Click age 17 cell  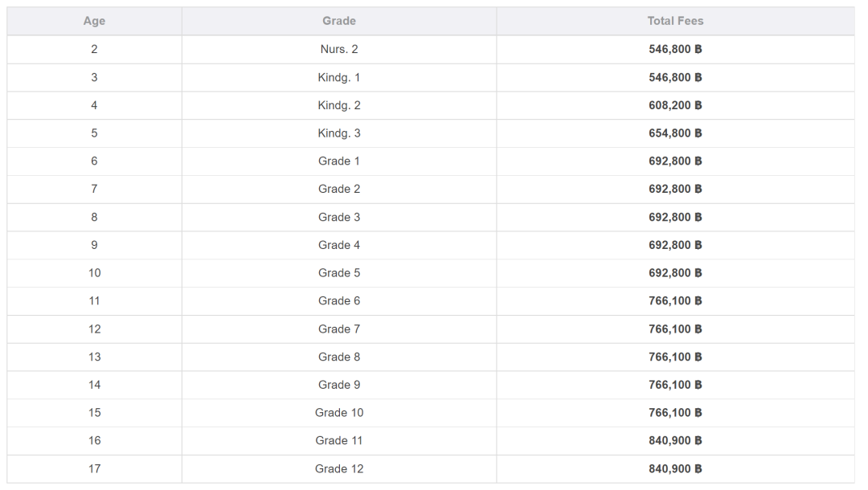coord(94,468)
